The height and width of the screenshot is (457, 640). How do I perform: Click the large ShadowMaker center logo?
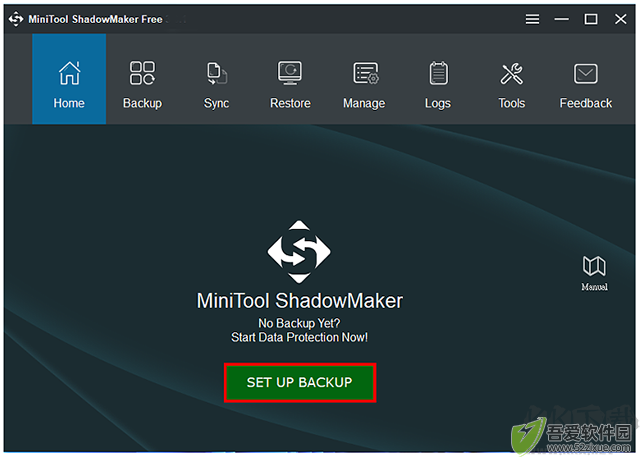(x=299, y=252)
